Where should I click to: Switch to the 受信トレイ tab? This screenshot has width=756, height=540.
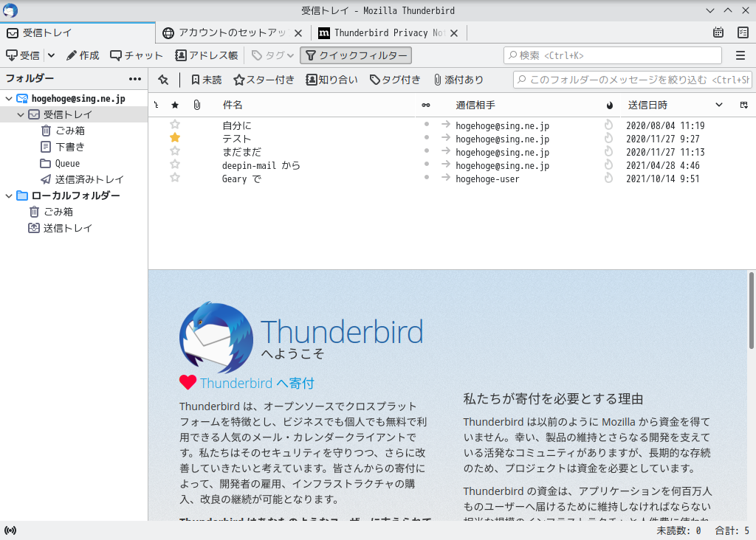pyautogui.click(x=78, y=32)
